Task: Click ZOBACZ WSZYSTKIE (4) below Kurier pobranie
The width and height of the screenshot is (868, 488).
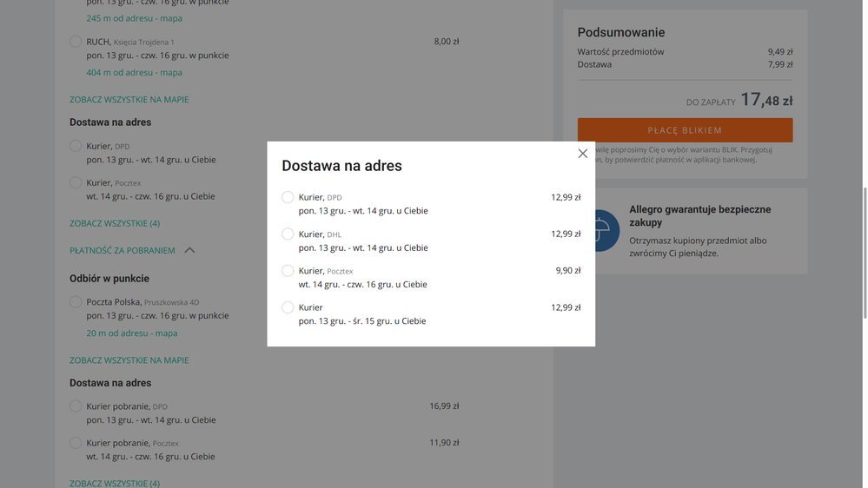Action: (115, 483)
